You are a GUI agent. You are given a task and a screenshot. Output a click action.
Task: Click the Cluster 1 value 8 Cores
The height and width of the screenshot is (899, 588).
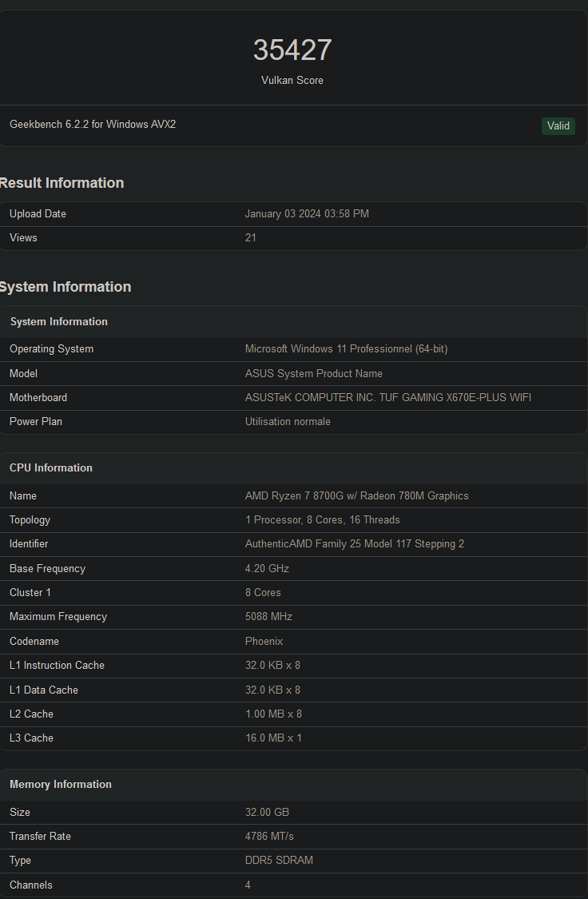coord(263,593)
